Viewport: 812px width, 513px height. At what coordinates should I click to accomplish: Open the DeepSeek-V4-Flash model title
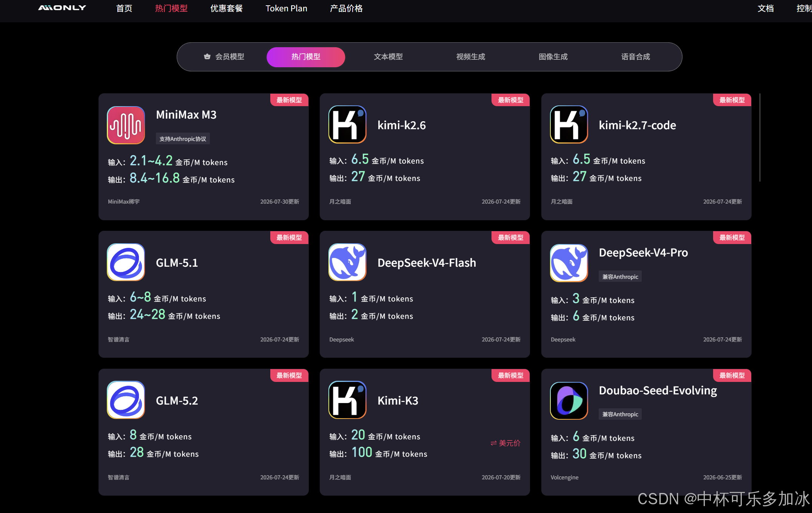pos(427,263)
